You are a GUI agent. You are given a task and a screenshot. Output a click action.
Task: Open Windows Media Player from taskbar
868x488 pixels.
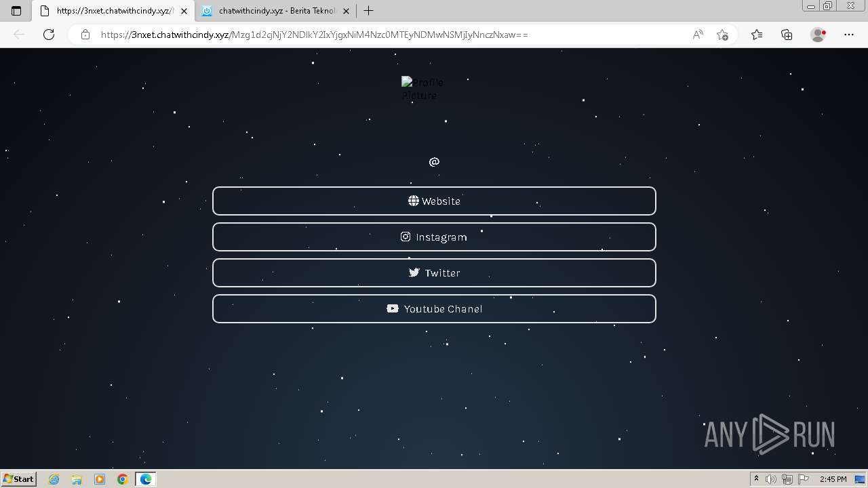[x=100, y=479]
